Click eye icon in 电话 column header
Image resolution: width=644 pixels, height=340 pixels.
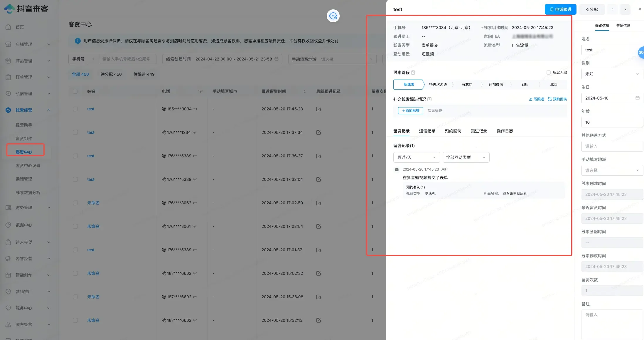coord(200,92)
